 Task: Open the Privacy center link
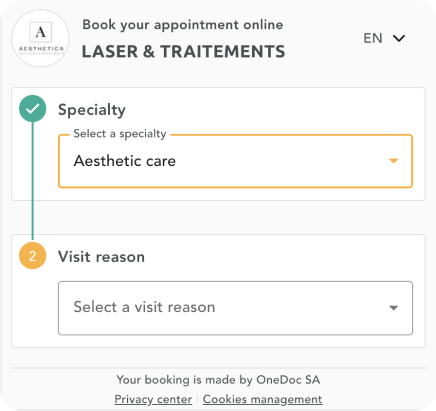click(153, 399)
